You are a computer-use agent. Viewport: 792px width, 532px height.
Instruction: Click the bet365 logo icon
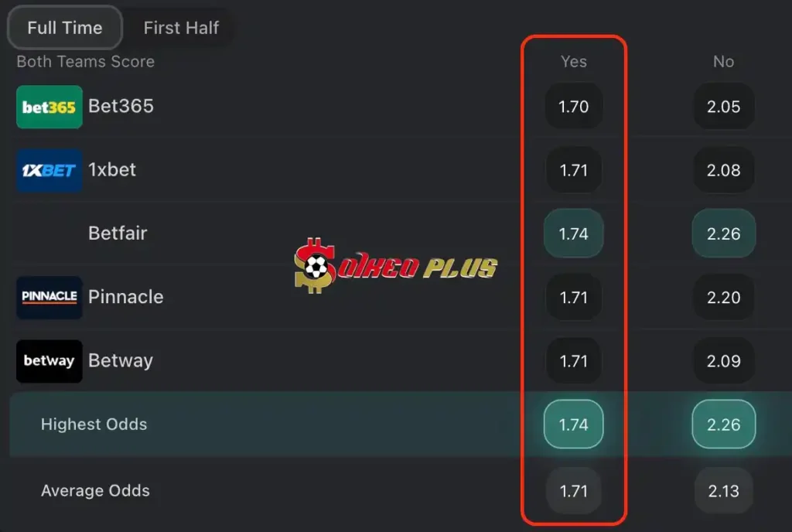(x=49, y=106)
